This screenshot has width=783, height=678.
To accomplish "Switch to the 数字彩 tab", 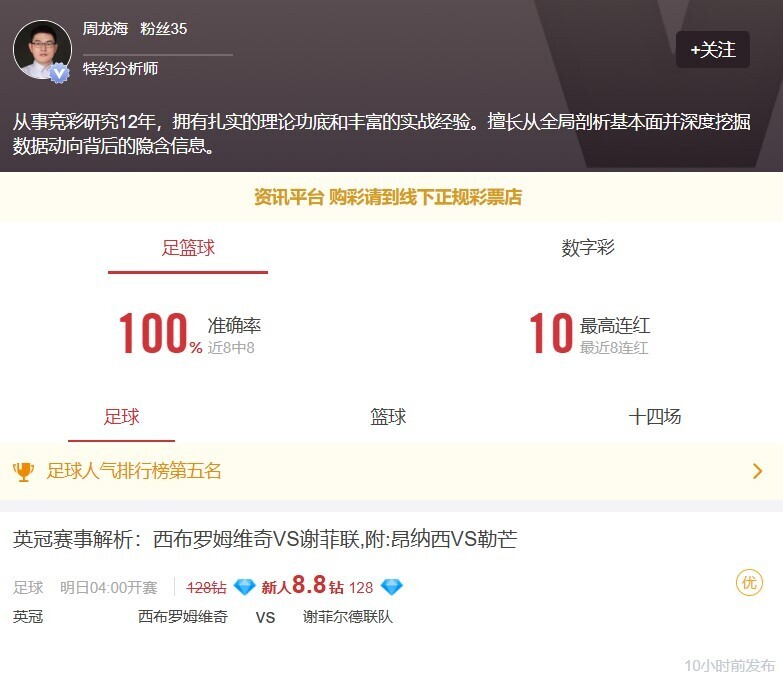I will (x=587, y=248).
